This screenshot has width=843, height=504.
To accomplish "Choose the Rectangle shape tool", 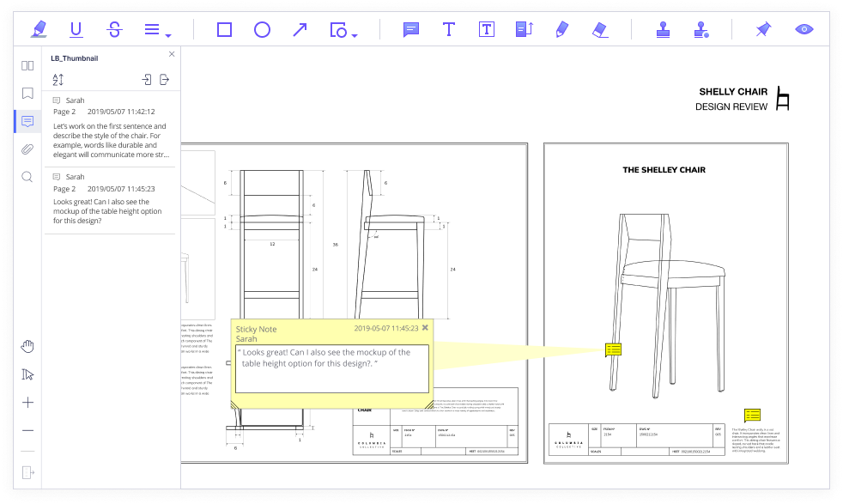I will [x=224, y=29].
